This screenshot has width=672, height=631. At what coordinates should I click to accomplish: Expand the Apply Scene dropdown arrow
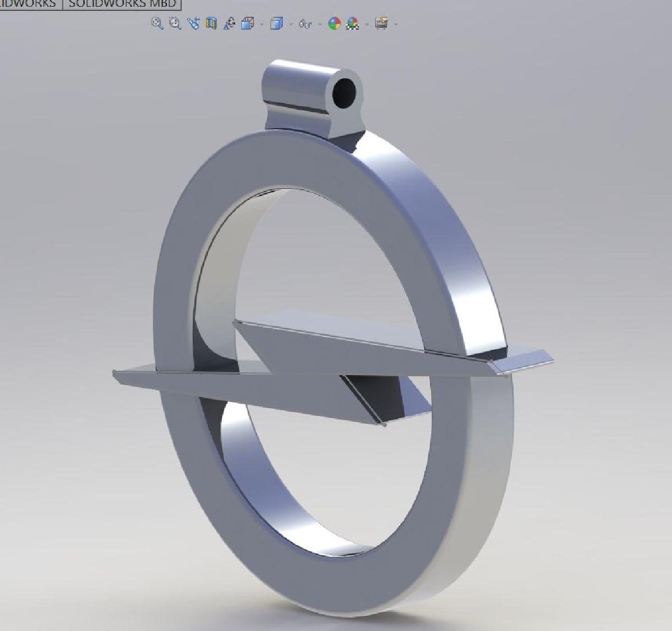(367, 24)
